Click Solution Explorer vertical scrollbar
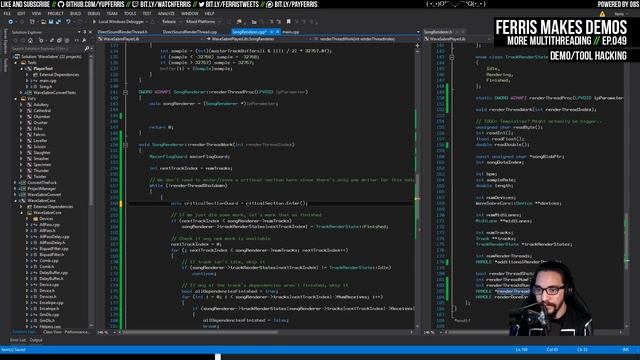The image size is (640, 360). coord(91,190)
